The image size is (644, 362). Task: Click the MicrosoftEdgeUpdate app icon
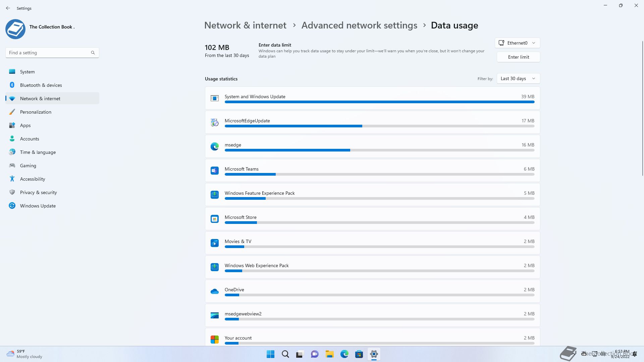click(x=215, y=122)
